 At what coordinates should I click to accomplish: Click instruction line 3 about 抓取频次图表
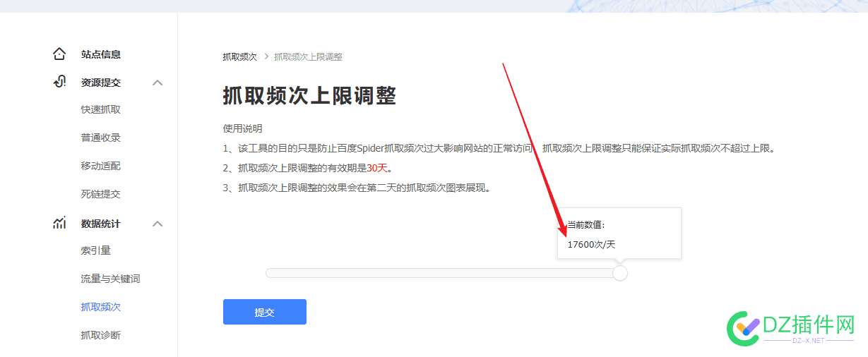pos(357,188)
